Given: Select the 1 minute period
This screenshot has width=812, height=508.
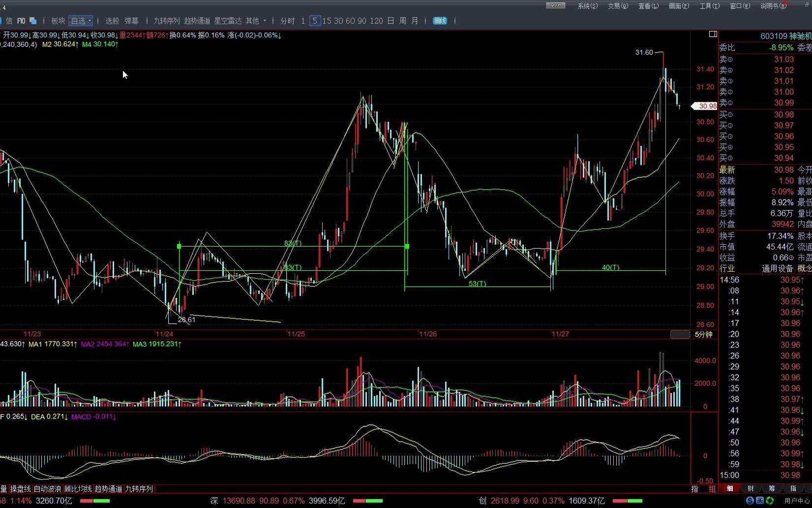Looking at the screenshot, I should click(303, 21).
